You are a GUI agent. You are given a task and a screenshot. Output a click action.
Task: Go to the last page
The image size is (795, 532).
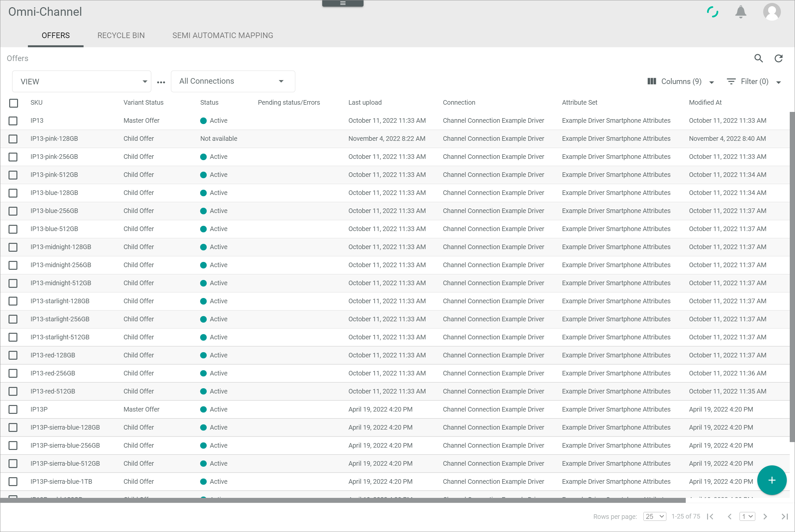785,516
